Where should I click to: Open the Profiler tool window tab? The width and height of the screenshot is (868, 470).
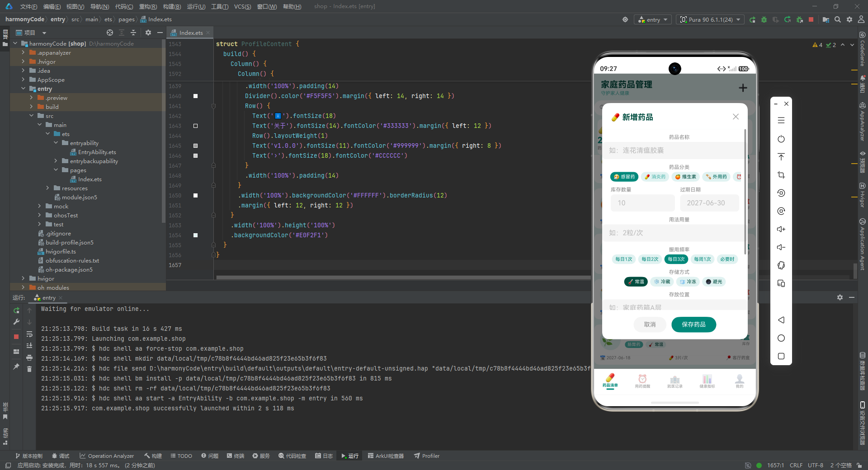tap(427, 456)
